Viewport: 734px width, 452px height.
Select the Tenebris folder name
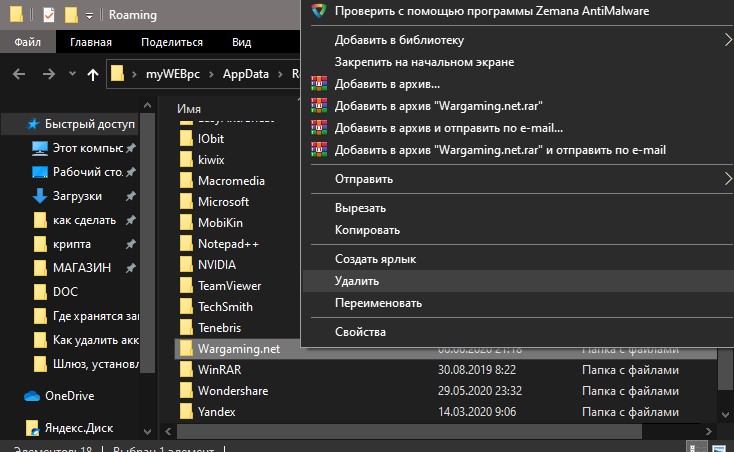click(219, 328)
